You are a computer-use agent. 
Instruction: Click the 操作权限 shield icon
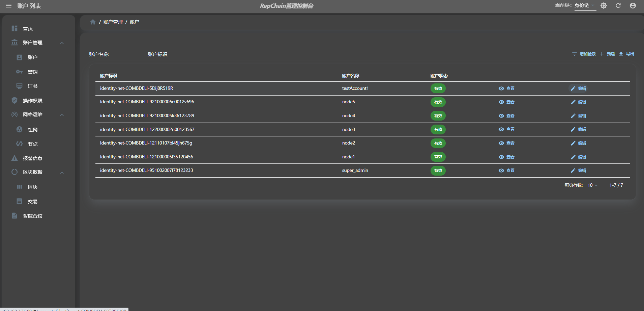[14, 100]
